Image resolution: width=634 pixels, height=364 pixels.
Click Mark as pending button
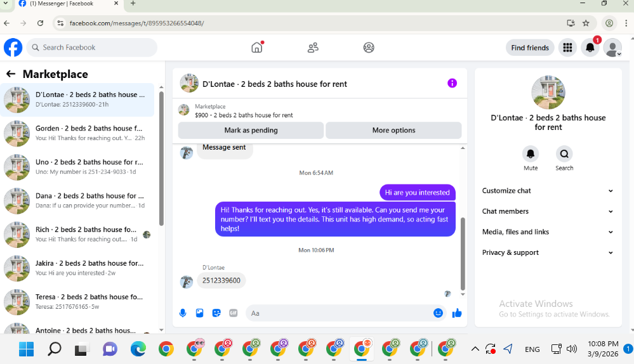251,130
